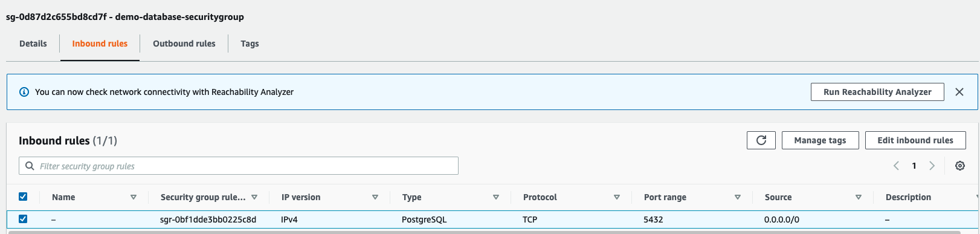Toggle select-all rules checkbox in header
This screenshot has width=980, height=234.
pos(23,197)
